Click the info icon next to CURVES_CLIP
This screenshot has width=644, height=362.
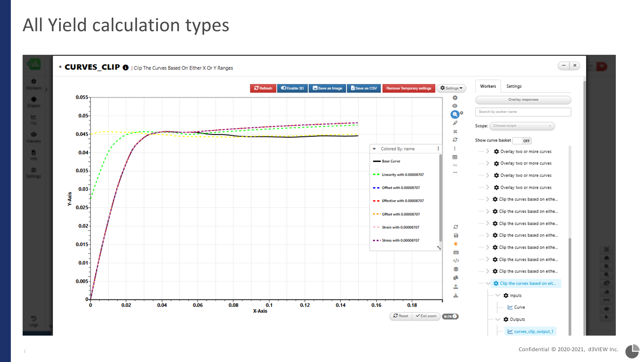pos(126,68)
